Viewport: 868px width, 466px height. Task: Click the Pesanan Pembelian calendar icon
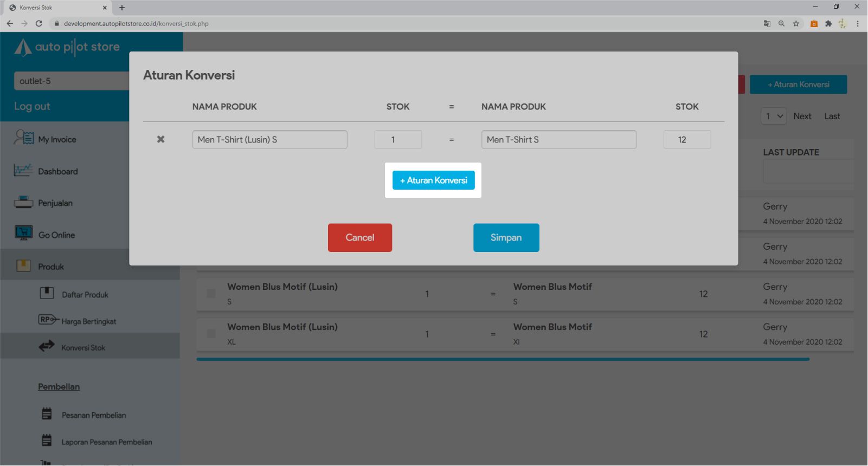47,414
